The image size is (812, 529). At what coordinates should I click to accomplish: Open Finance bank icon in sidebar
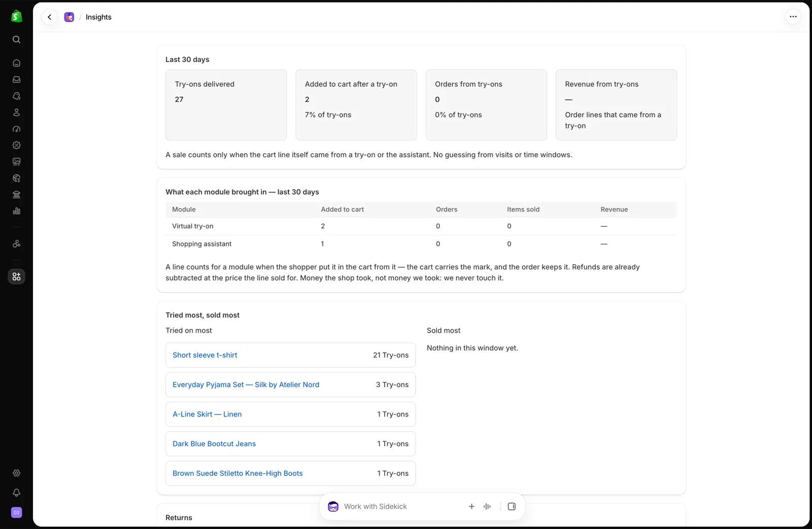tap(16, 195)
